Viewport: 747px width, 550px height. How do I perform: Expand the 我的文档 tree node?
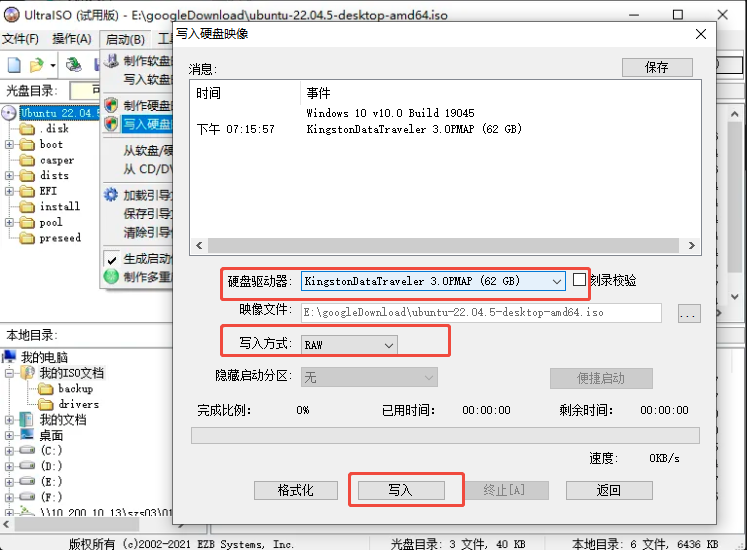tap(9, 420)
